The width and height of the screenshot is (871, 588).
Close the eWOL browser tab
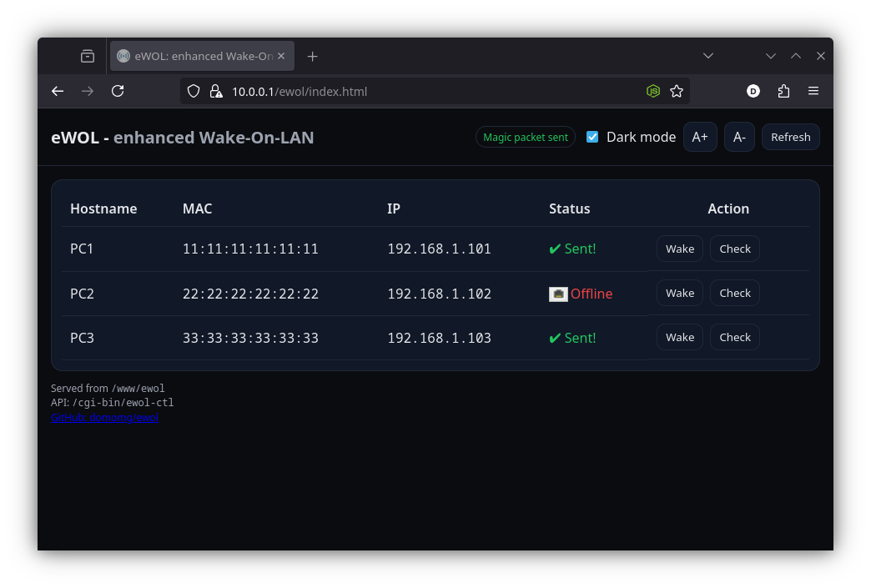281,56
